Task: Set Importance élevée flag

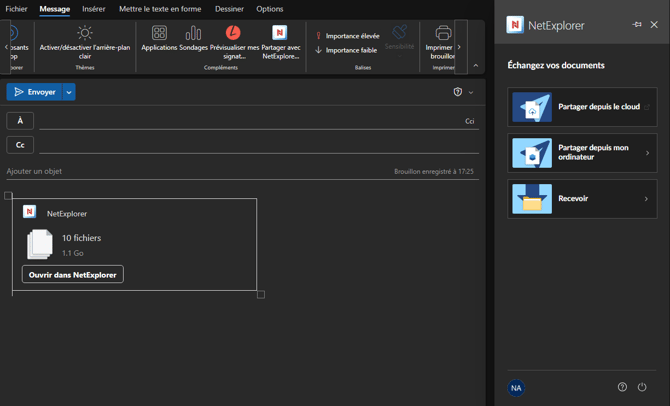Action: click(x=347, y=36)
